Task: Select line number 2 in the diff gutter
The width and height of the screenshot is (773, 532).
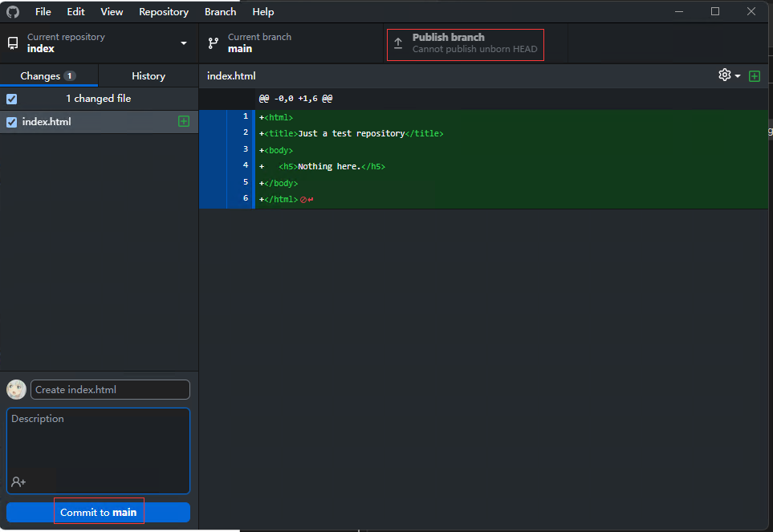Action: (246, 132)
